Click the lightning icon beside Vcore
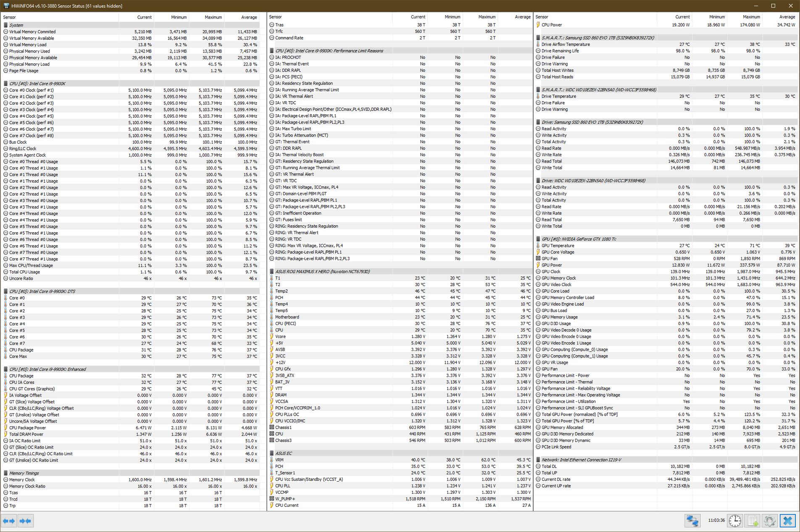 tap(271, 337)
